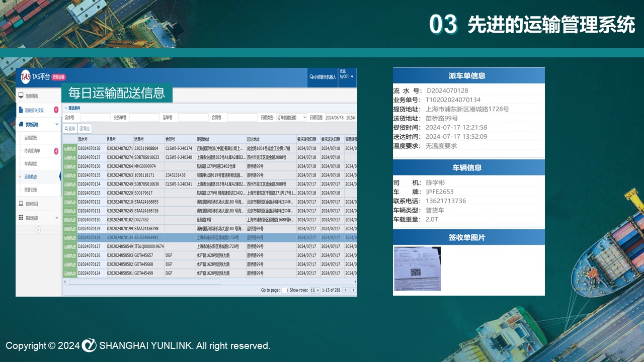This screenshot has height=362, width=644.
Task: Select 车辆调度 in the sidebar
Action: [31, 164]
